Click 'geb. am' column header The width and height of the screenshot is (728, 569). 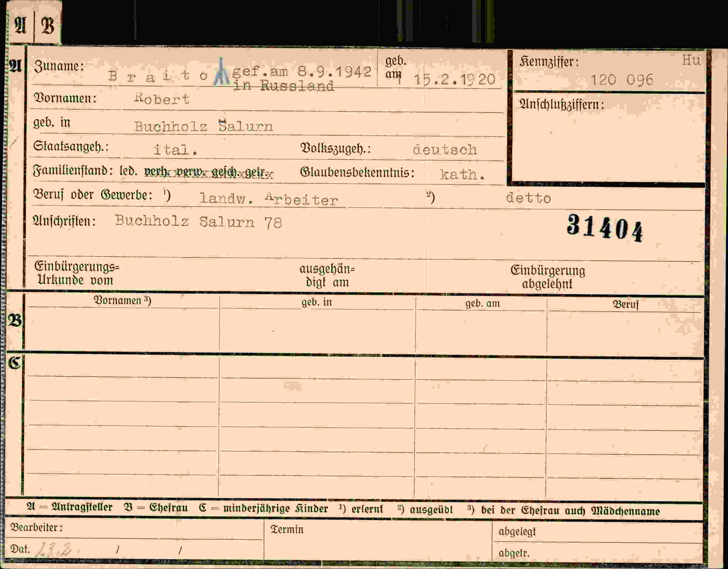pyautogui.click(x=482, y=303)
